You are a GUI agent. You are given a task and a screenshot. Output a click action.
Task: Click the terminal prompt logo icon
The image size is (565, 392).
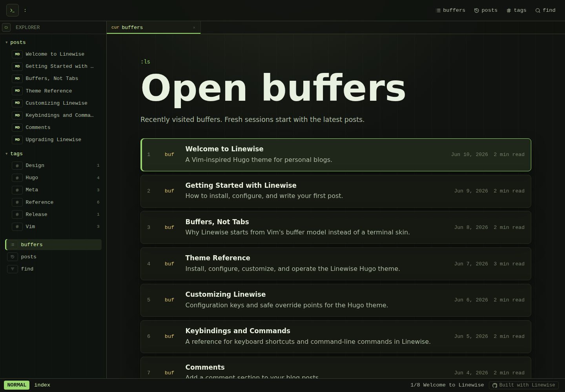13,10
